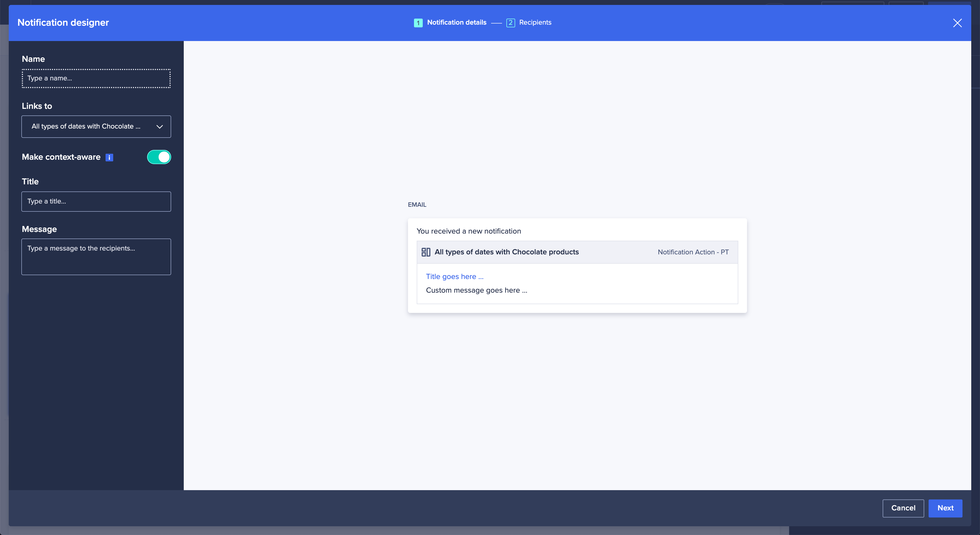The height and width of the screenshot is (535, 980).
Task: Close the Notification designer with the X
Action: (958, 23)
